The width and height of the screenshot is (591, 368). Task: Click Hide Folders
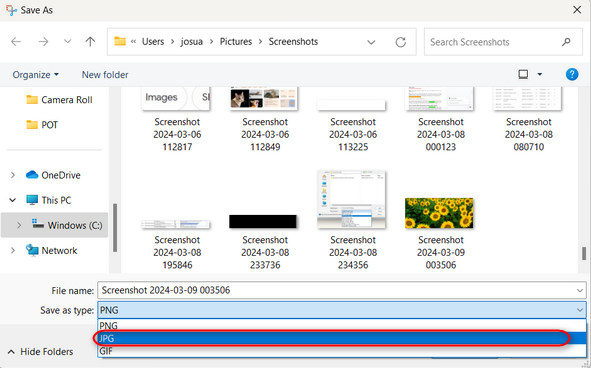pyautogui.click(x=40, y=352)
